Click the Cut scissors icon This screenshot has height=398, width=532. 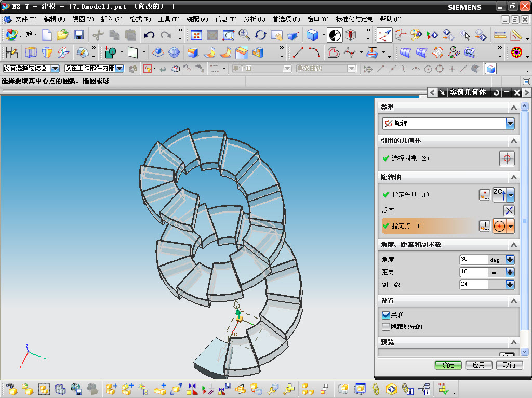[x=98, y=35]
